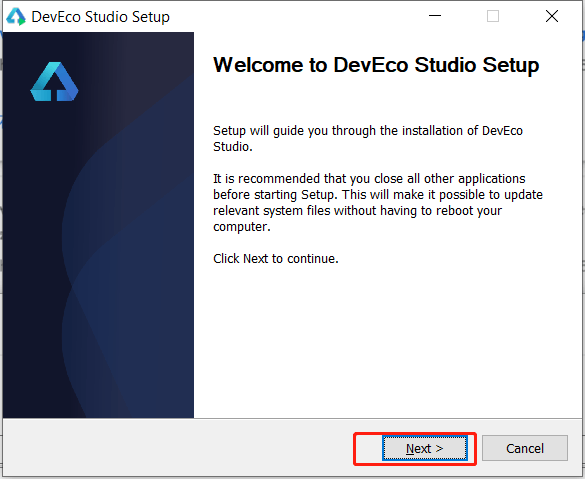This screenshot has height=479, width=585.
Task: Click the "Setup will guide you" paragraph
Action: pyautogui.click(x=368, y=138)
